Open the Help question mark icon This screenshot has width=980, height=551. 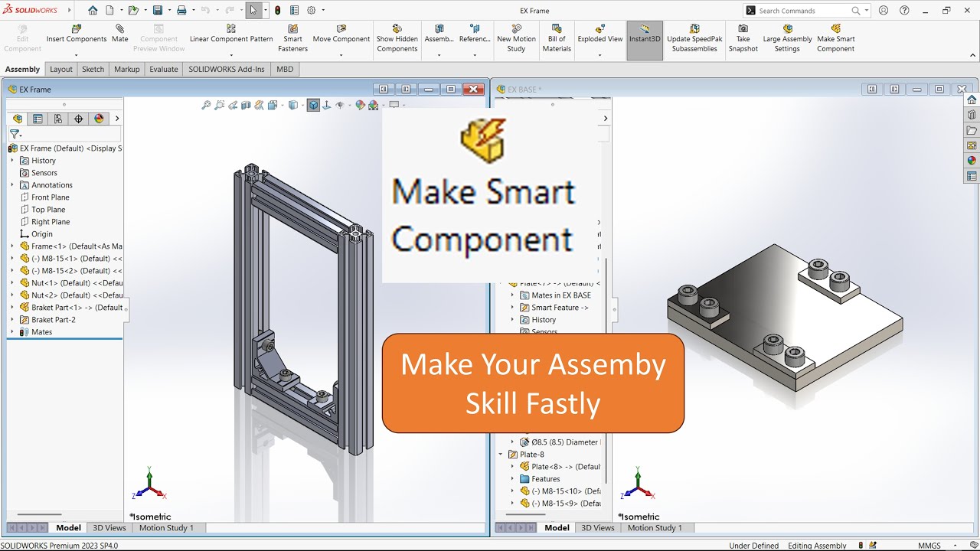[x=905, y=11]
